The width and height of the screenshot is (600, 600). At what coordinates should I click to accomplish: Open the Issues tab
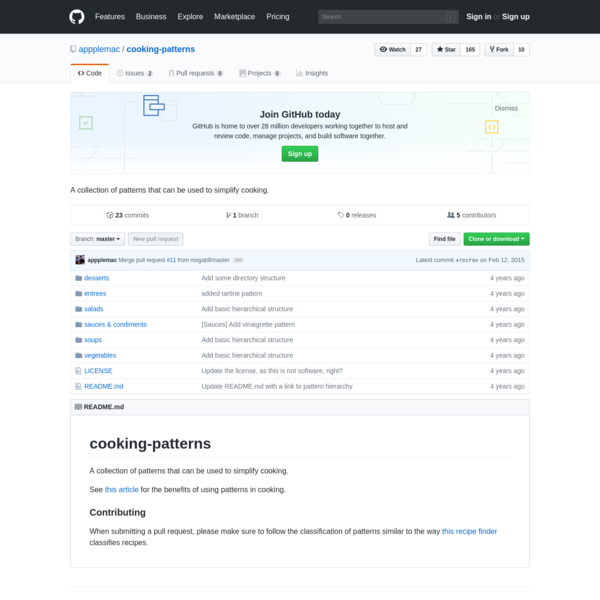(x=134, y=73)
